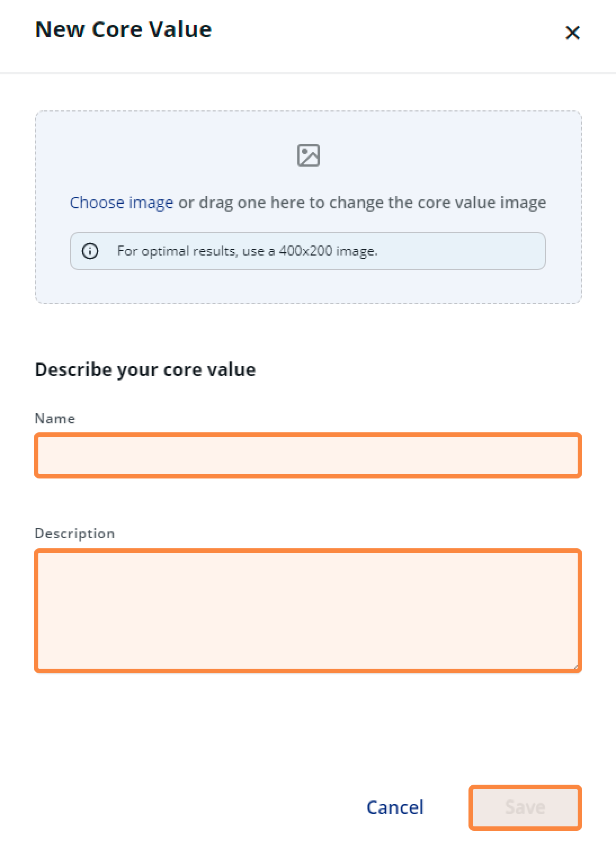Click the info circle icon
The image size is (616, 850).
[90, 251]
